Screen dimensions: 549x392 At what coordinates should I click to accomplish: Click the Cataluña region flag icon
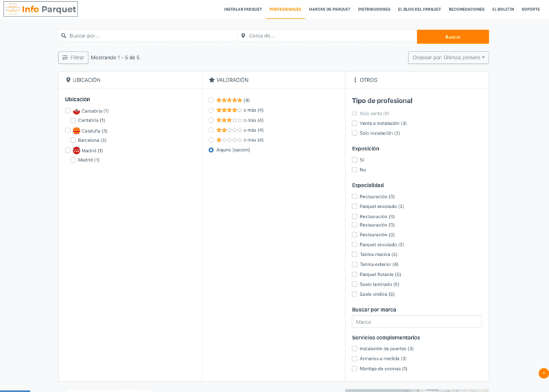click(x=76, y=131)
